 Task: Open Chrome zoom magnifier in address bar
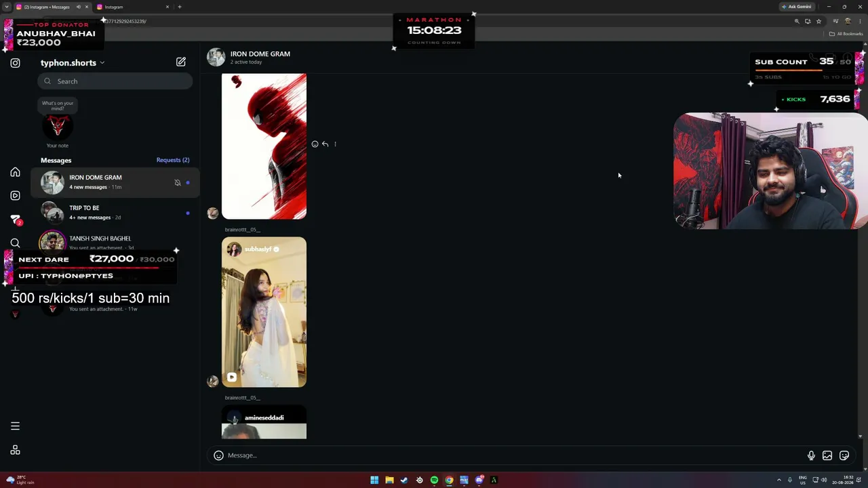[x=797, y=21]
